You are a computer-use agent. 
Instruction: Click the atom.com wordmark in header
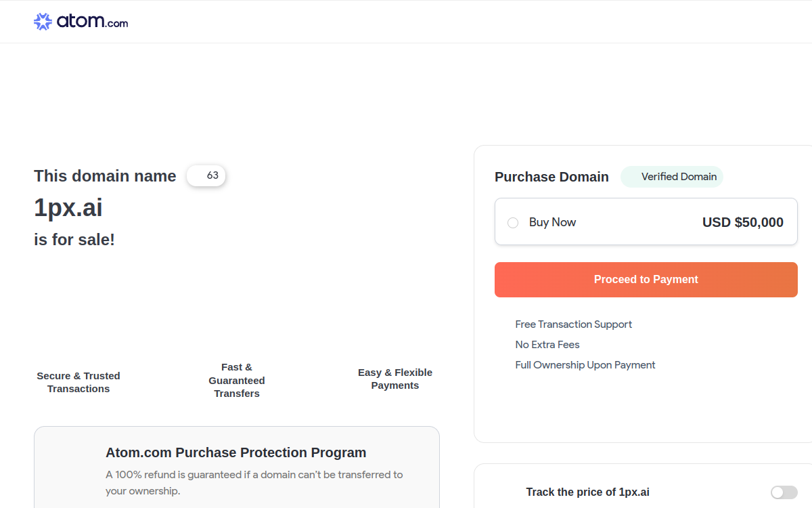92,22
